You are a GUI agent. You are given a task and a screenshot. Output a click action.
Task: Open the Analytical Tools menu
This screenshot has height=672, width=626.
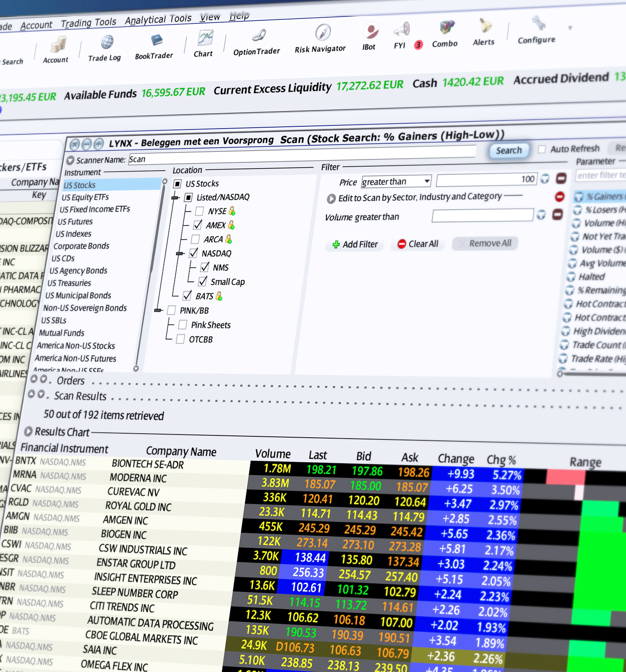click(x=158, y=19)
